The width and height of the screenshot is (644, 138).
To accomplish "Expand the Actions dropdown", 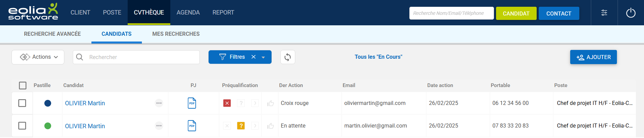I will pos(38,57).
